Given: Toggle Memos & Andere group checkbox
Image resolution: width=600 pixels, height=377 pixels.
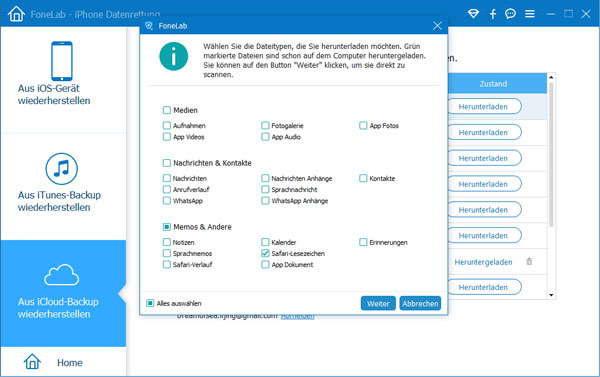Looking at the screenshot, I should (x=167, y=227).
